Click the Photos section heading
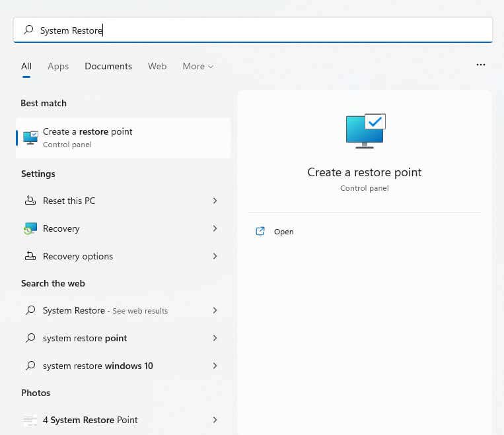 (x=36, y=393)
